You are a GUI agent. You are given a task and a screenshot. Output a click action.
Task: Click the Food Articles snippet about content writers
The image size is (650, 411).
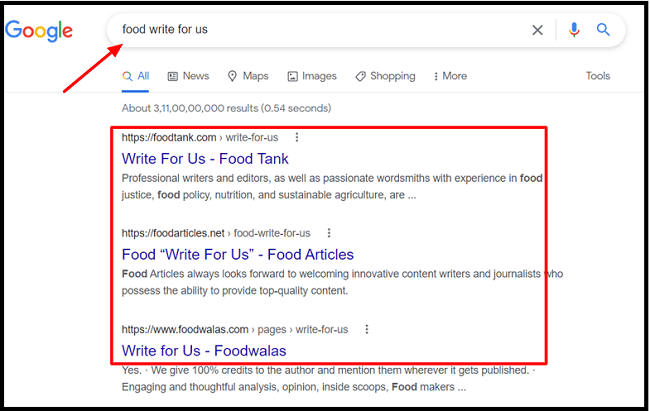click(x=342, y=282)
